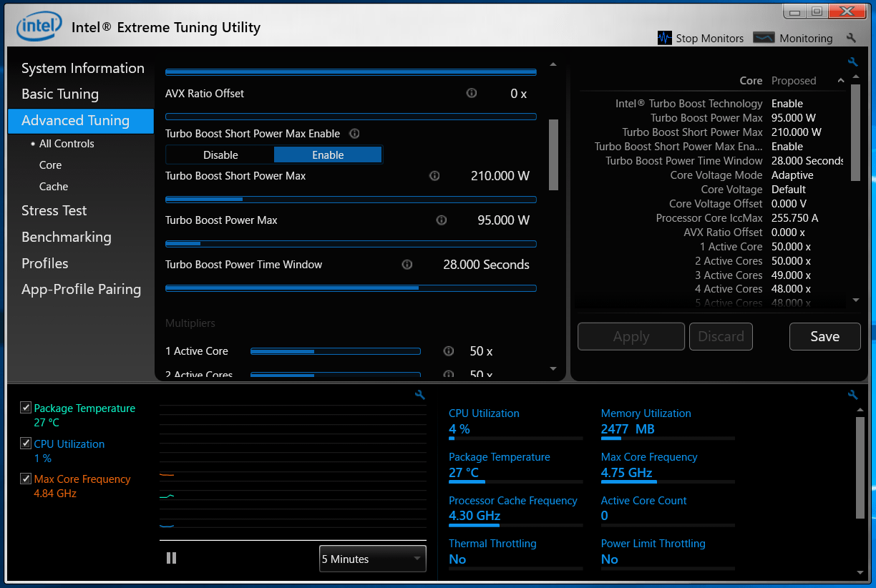Click Processor Cache Frequency 4.30 GHz reading
This screenshot has height=588, width=876.
point(474,516)
